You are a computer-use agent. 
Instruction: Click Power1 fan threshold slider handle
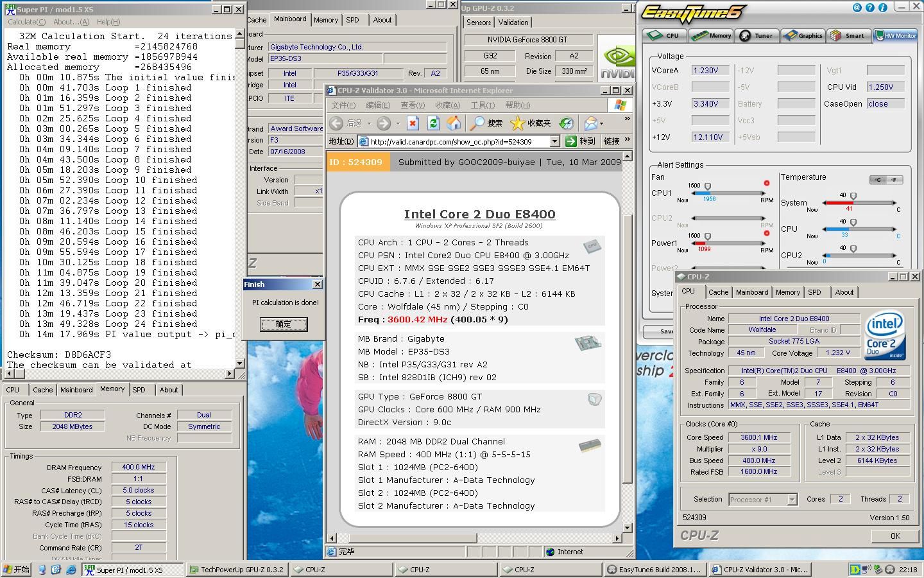tap(708, 236)
